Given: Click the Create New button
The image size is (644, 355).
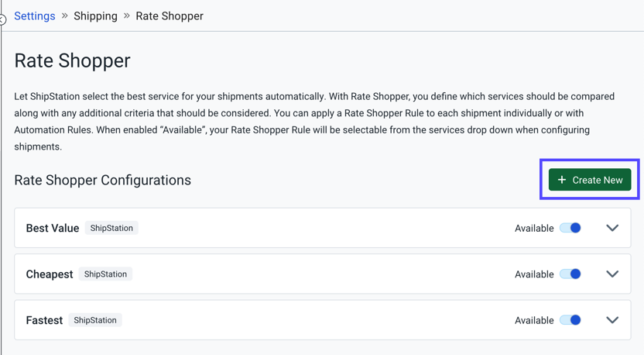Looking at the screenshot, I should 590,180.
